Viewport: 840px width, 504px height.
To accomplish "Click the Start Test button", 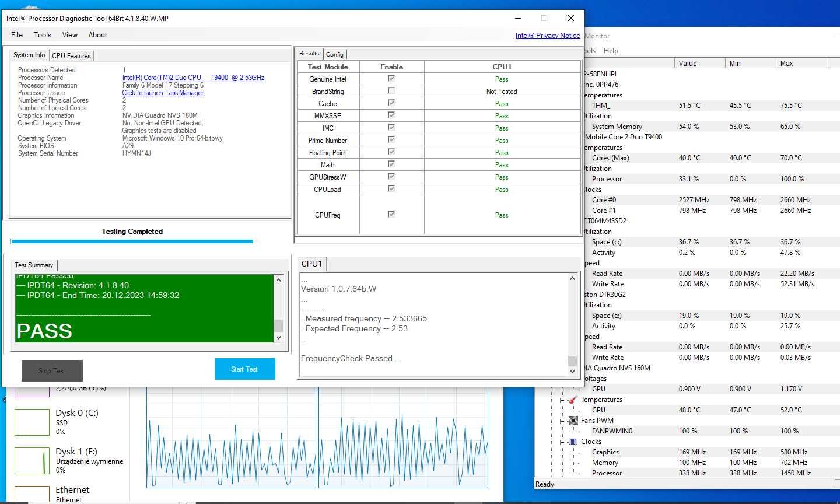I will (244, 369).
